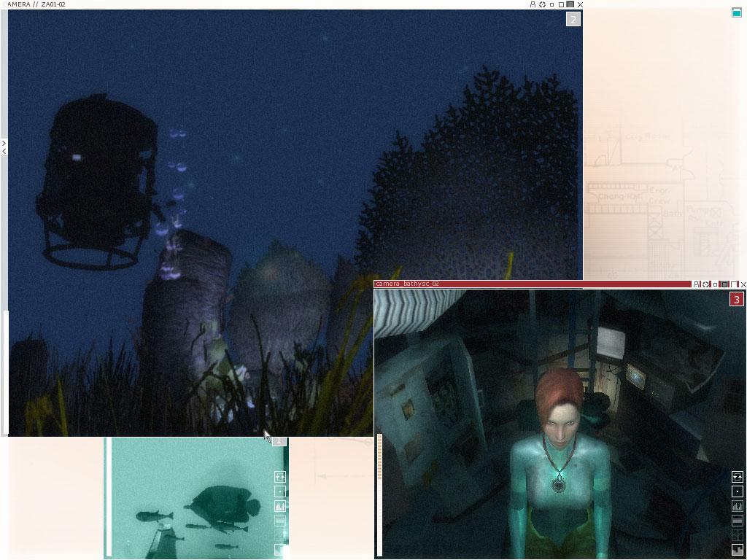Toggle the filled square shade button on ZA01-02 window
The width and height of the screenshot is (747, 560).
(570, 4)
